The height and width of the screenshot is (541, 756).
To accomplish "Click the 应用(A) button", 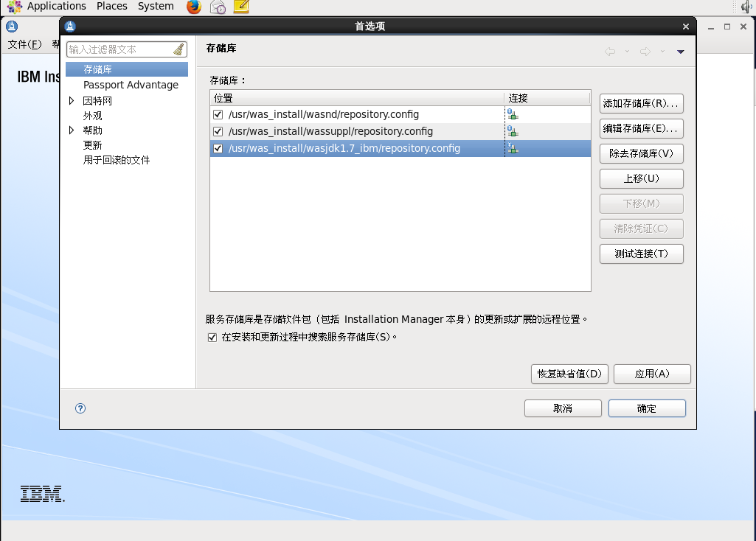I will [x=652, y=374].
